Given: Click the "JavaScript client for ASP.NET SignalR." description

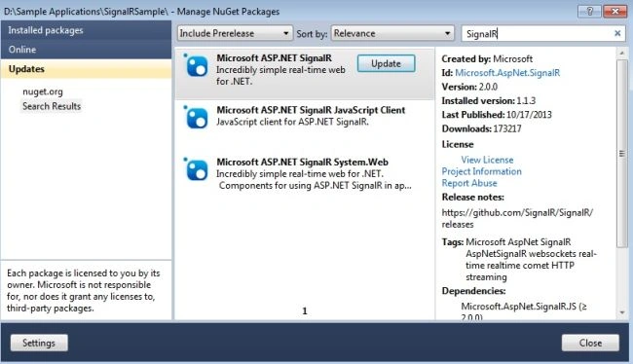Looking at the screenshot, I should pos(292,122).
